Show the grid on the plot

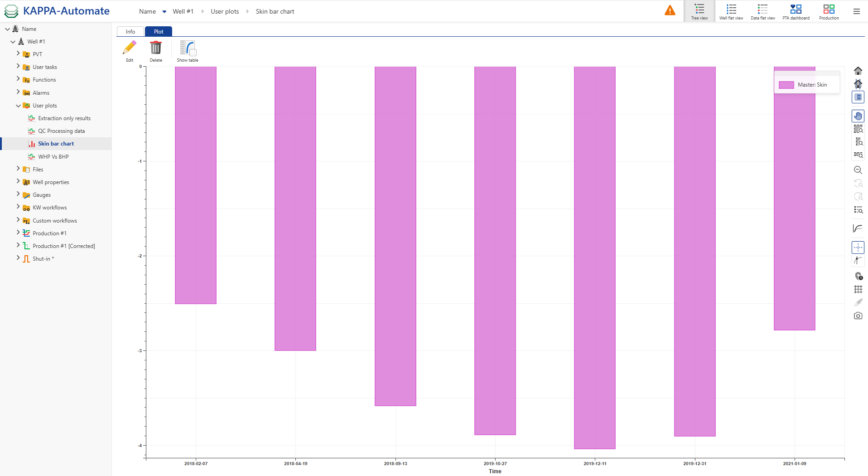[x=858, y=289]
